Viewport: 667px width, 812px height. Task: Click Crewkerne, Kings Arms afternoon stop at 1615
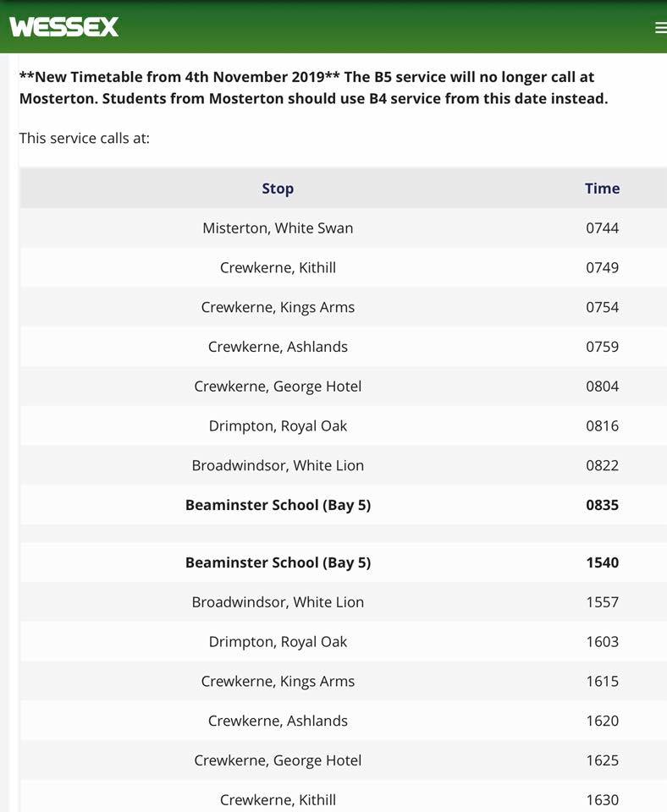(x=278, y=682)
